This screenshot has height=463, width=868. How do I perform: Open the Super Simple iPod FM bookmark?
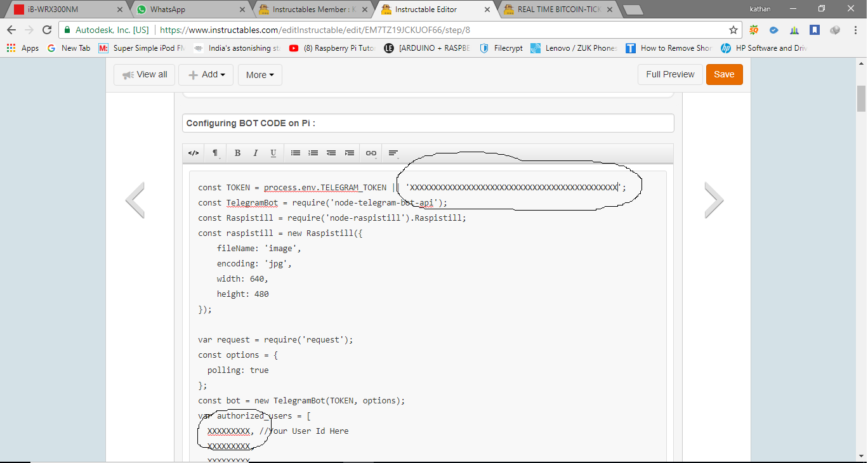pos(142,48)
